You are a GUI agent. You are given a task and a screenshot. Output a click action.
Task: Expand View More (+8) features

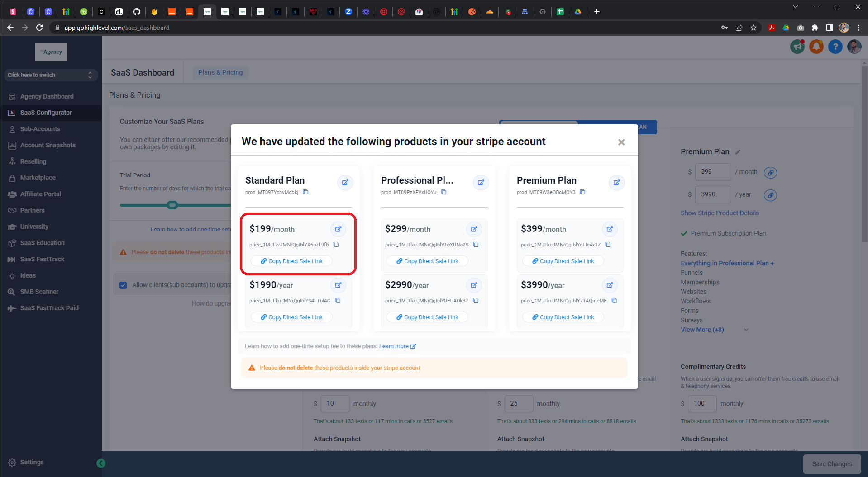pos(702,330)
